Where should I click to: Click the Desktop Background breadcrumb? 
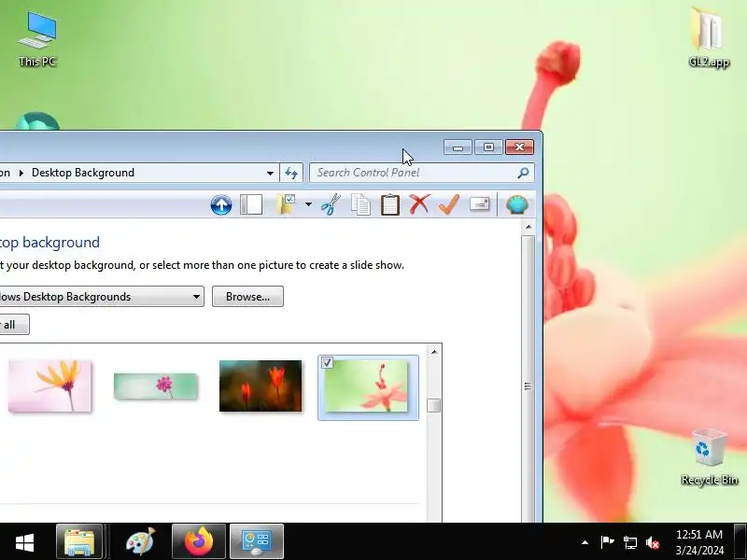point(83,173)
